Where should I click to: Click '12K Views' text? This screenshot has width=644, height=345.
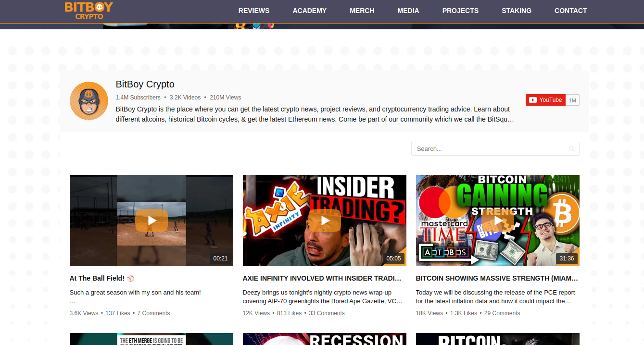pos(256,313)
